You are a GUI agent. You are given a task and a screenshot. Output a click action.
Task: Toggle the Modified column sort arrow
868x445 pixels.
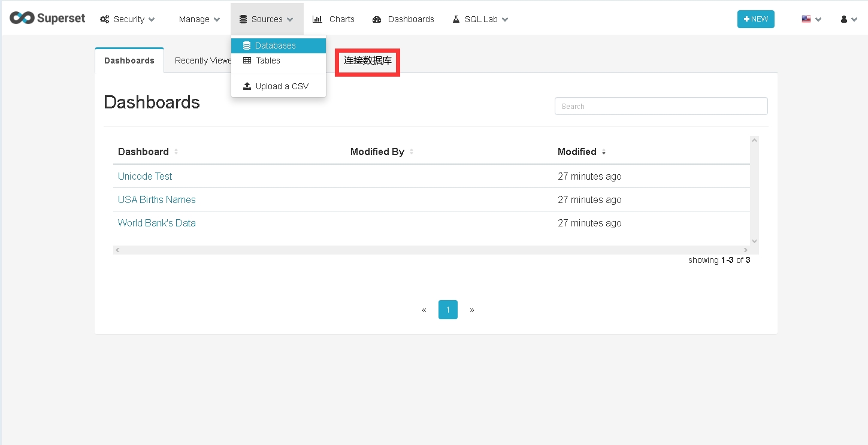tap(604, 153)
